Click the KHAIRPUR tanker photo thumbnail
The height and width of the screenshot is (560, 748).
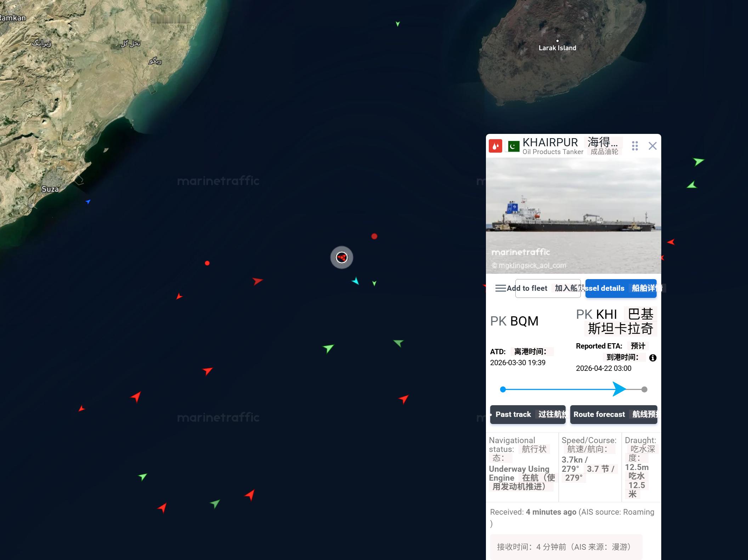point(573,215)
